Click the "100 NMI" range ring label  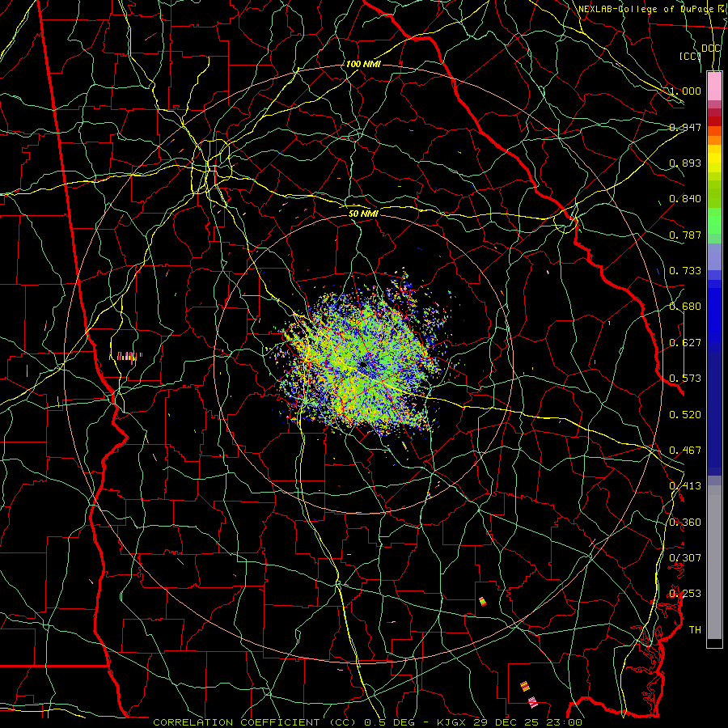(363, 64)
